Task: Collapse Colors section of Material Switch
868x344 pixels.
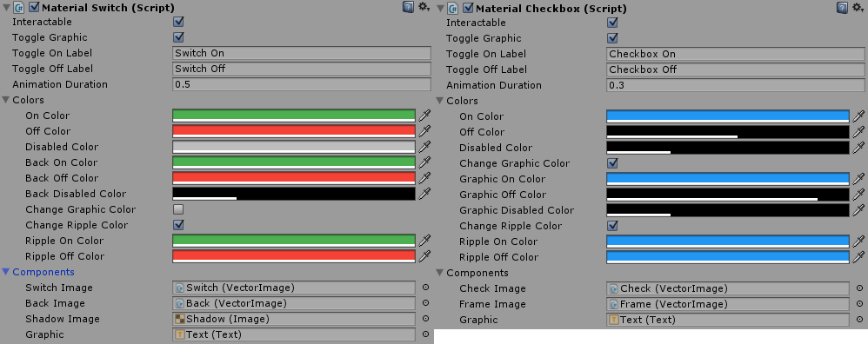Action: coord(6,100)
